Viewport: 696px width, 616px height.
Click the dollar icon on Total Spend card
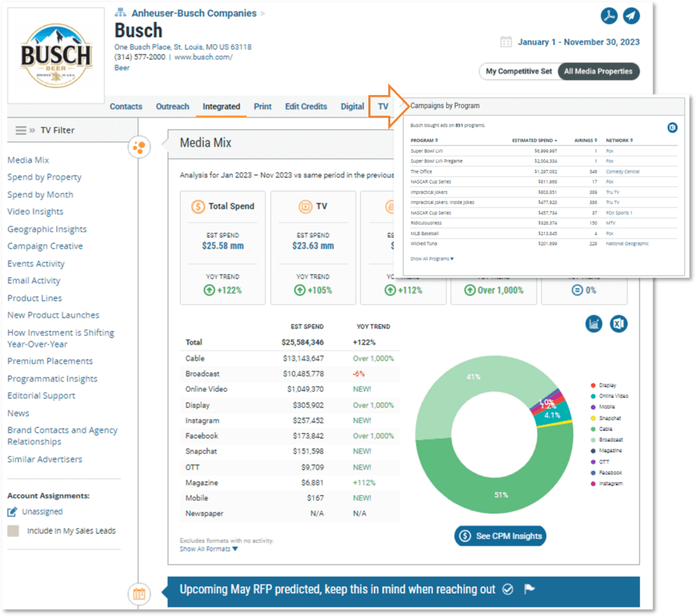pyautogui.click(x=198, y=207)
